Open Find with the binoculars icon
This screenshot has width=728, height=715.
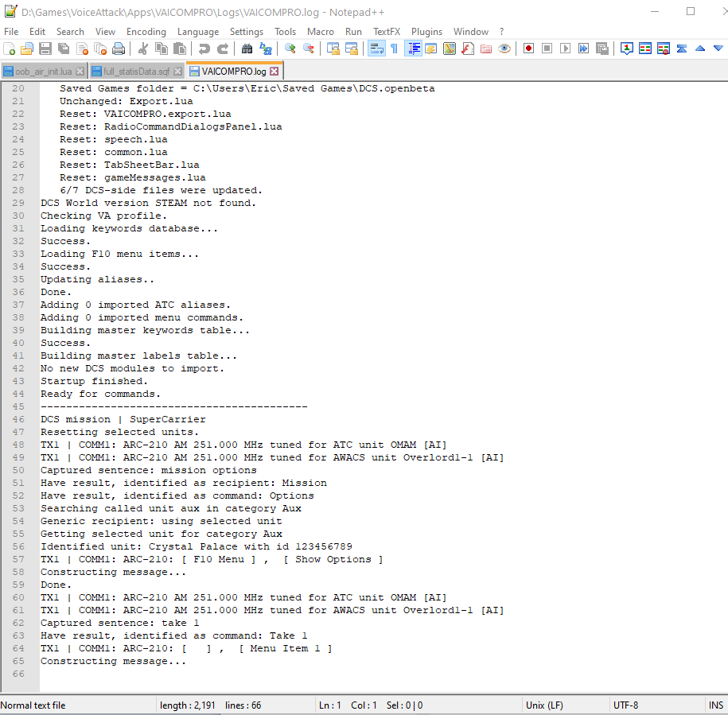(x=247, y=49)
